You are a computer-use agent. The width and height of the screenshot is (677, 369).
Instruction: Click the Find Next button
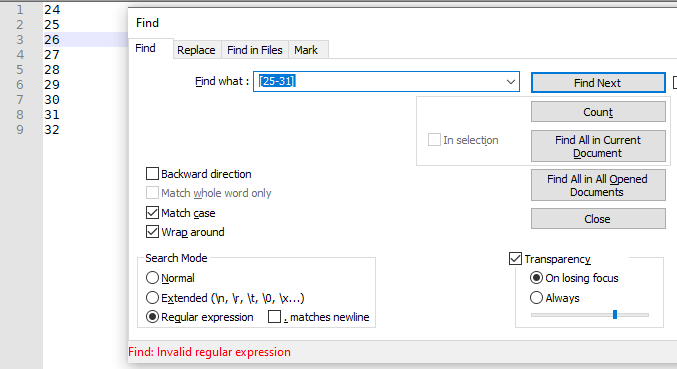click(598, 83)
